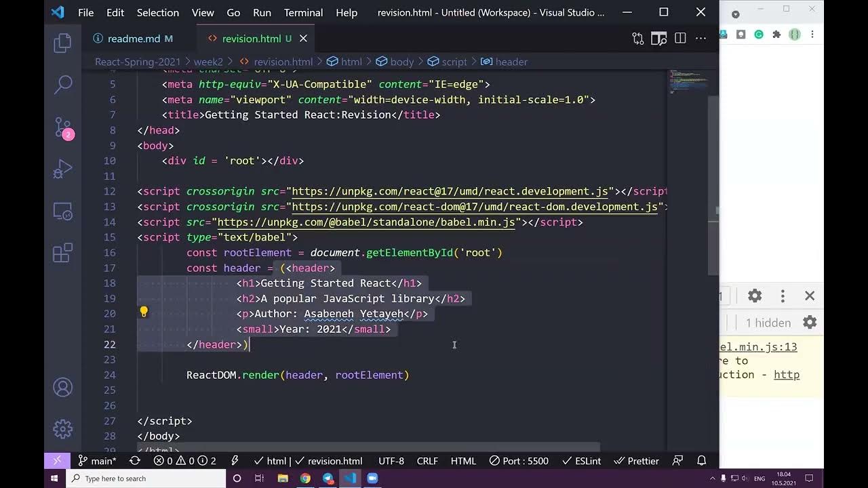Open the Explorer view in activity bar
This screenshot has height=488, width=868.
point(63,43)
